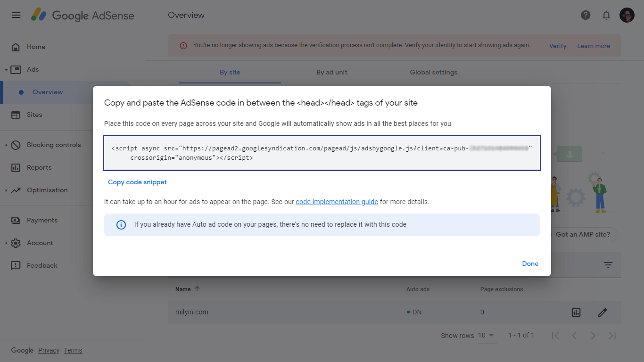Click the info icon in dialog notice
This screenshot has height=362, width=644.
[x=121, y=225]
